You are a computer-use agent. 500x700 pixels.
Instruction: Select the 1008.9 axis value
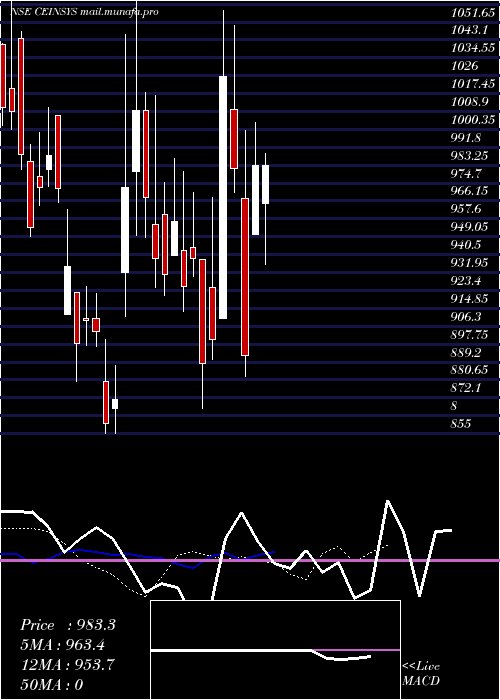coord(469,102)
